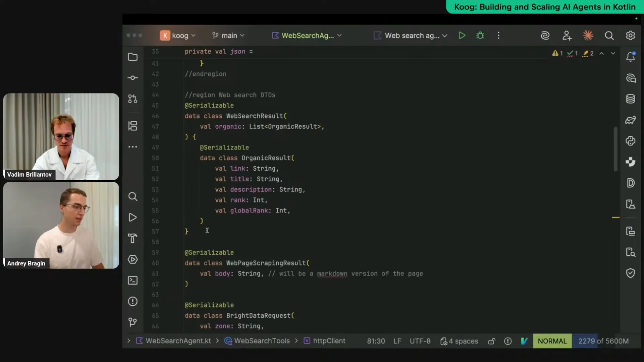Open Code With Me add-user icon

point(567,36)
